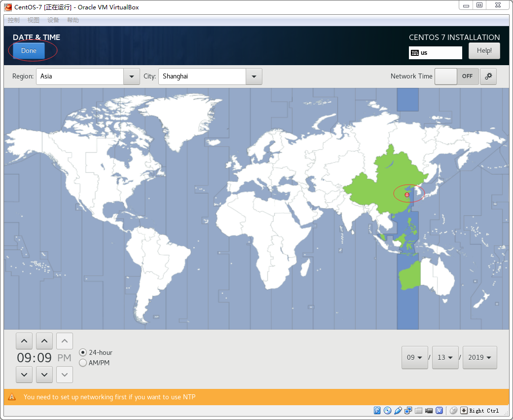Image resolution: width=513 pixels, height=420 pixels.
Task: Click the USB devices icon in status bar
Action: (x=398, y=411)
